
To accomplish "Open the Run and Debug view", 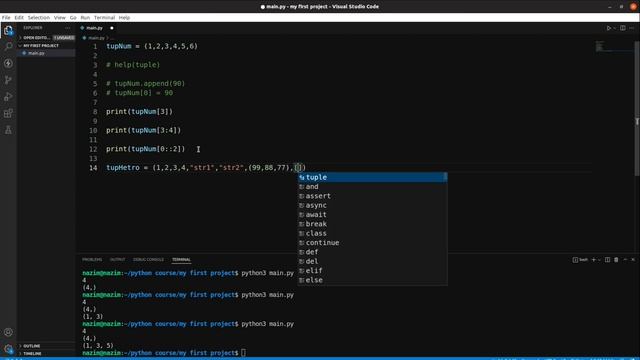I will click(x=8, y=97).
